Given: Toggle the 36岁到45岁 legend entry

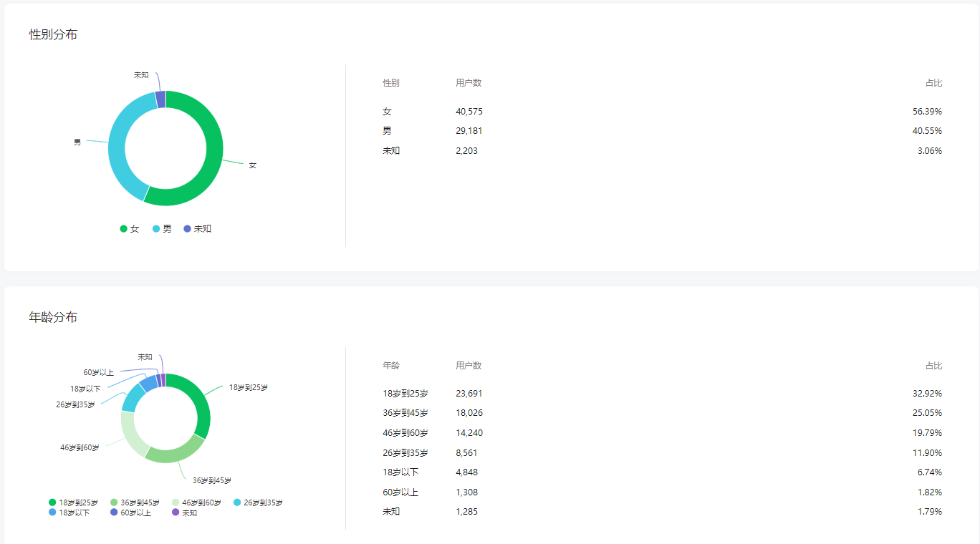Looking at the screenshot, I should 135,502.
